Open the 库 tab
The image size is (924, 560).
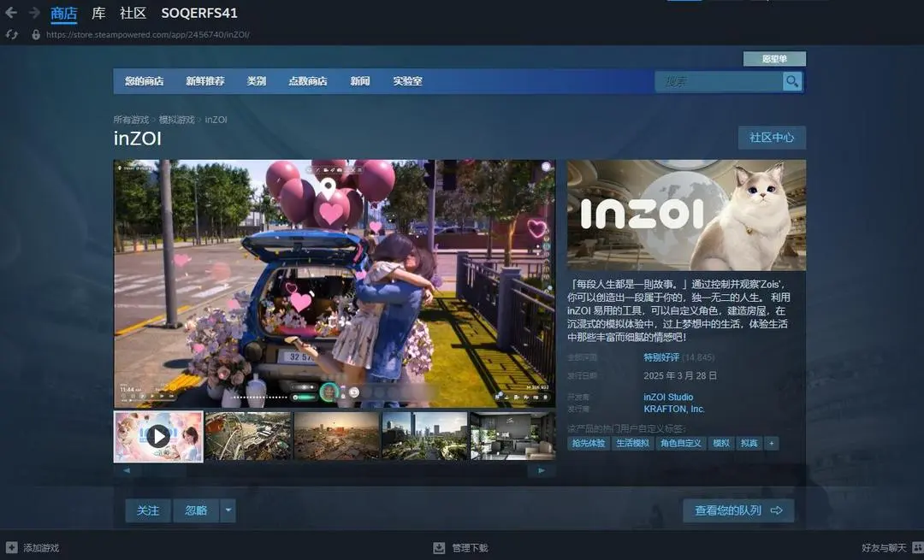[98, 13]
